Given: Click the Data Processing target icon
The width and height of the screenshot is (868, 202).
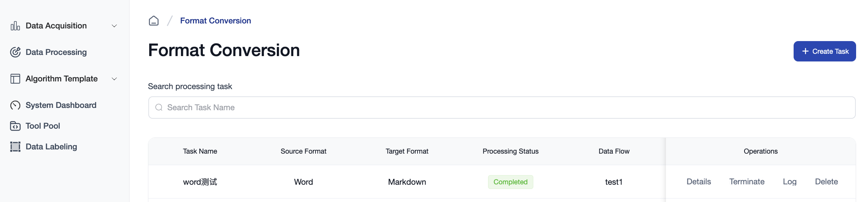Looking at the screenshot, I should point(15,52).
